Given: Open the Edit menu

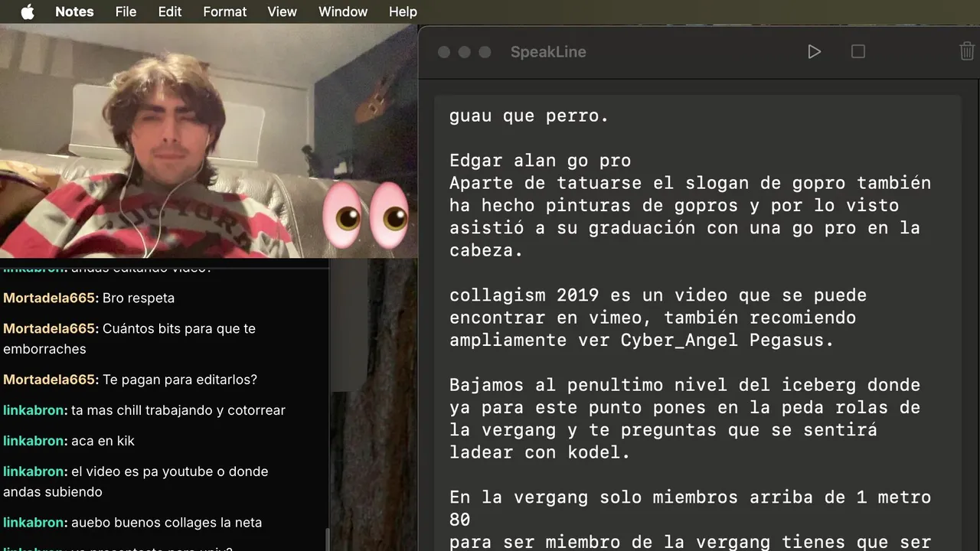Looking at the screenshot, I should [x=170, y=11].
